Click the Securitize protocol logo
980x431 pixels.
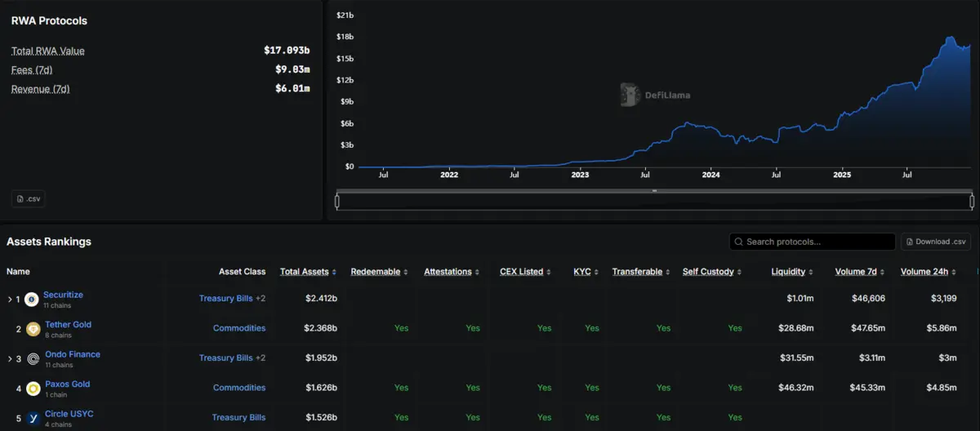point(32,300)
